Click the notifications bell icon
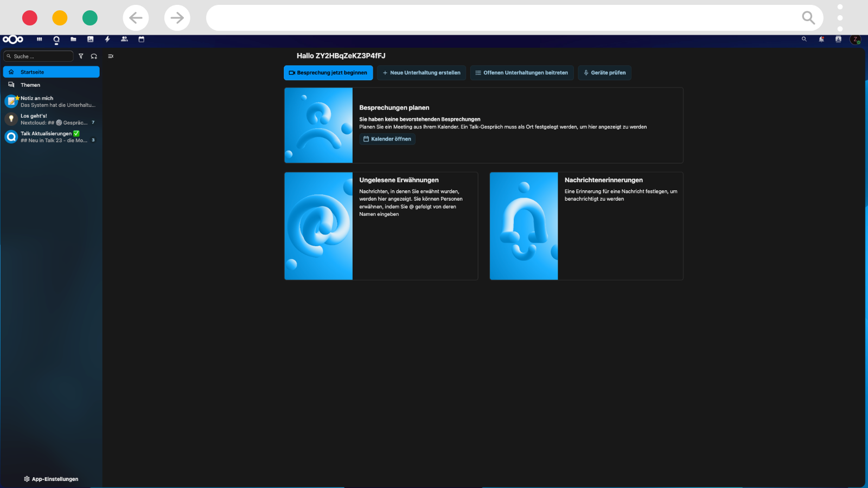 coord(821,39)
